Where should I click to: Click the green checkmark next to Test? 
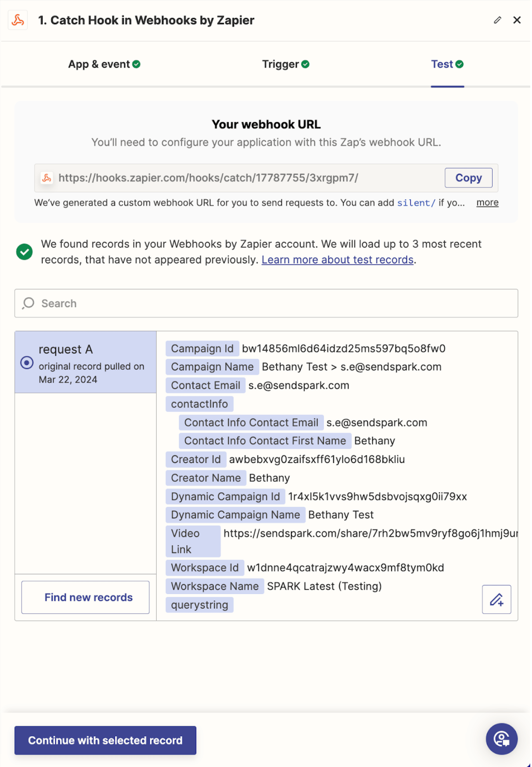tap(460, 65)
